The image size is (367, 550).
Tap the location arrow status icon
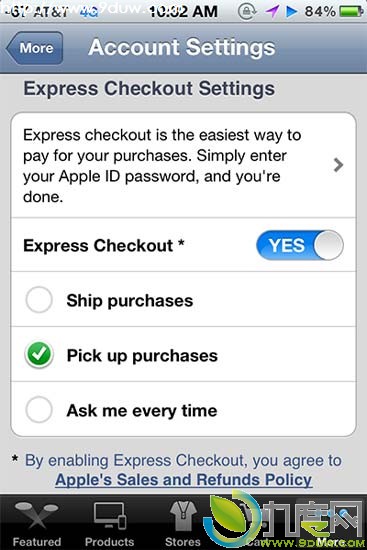(271, 12)
